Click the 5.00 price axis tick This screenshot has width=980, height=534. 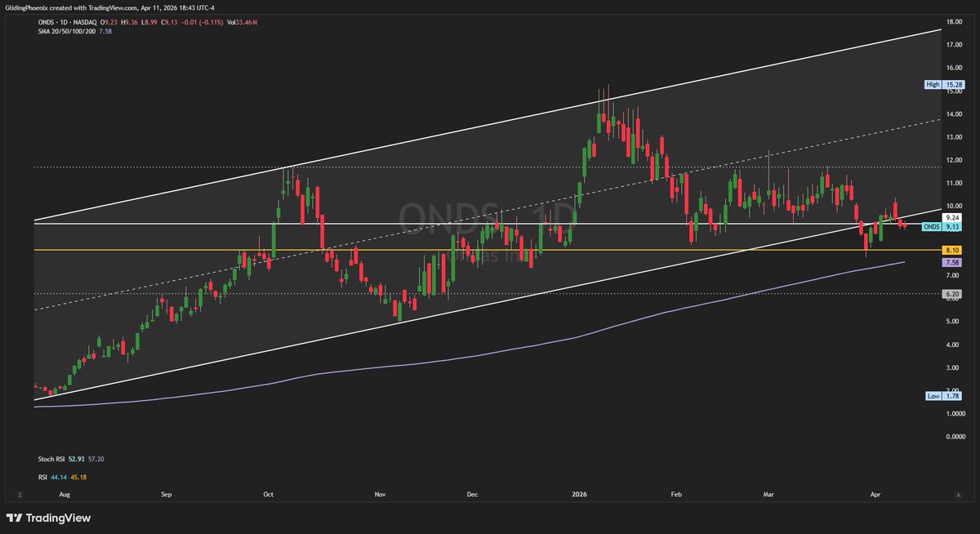pyautogui.click(x=952, y=322)
